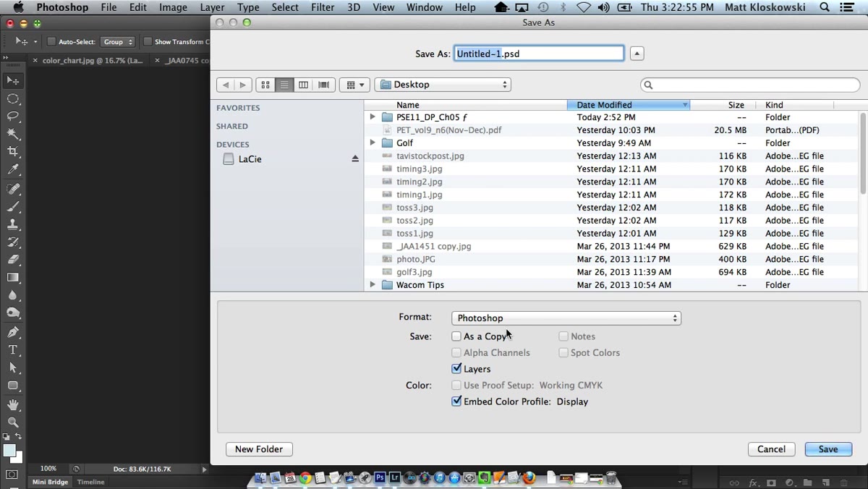This screenshot has height=489, width=868.
Task: Uncheck Embed Color Profile checkbox
Action: (x=456, y=401)
